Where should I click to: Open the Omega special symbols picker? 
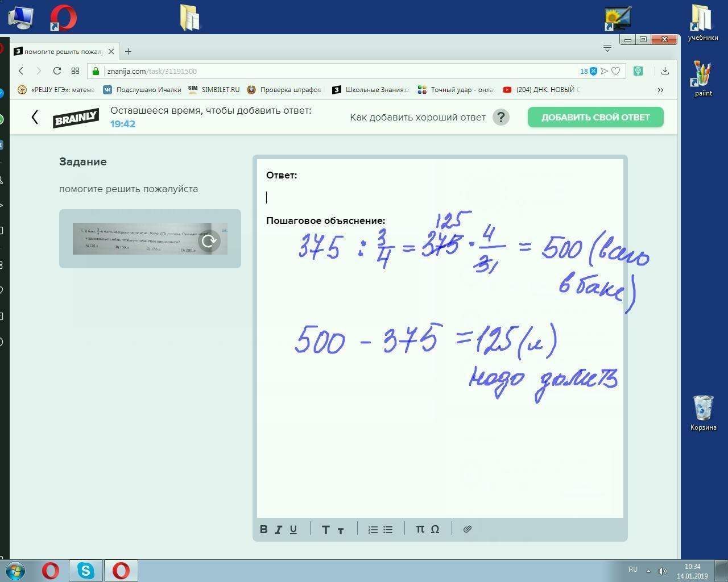point(435,529)
